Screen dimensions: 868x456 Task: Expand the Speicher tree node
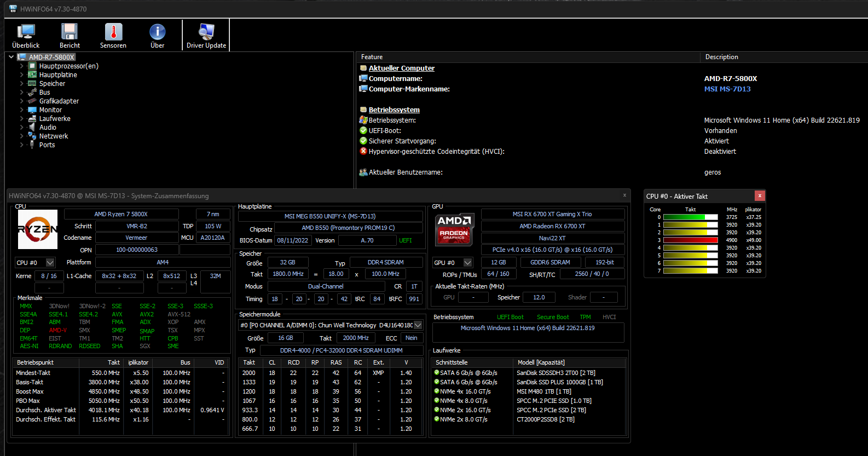(x=22, y=83)
